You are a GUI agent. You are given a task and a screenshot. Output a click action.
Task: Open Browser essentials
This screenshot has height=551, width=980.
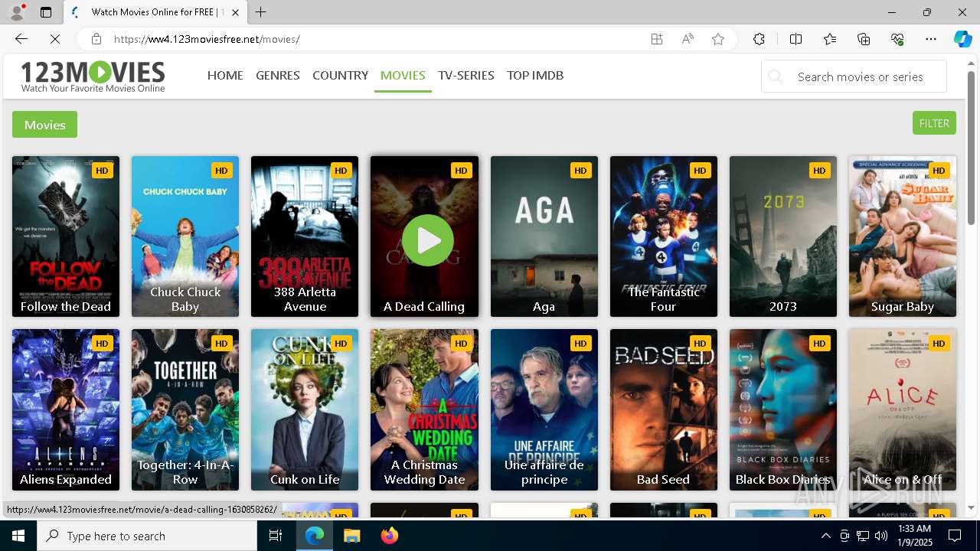pyautogui.click(x=897, y=39)
